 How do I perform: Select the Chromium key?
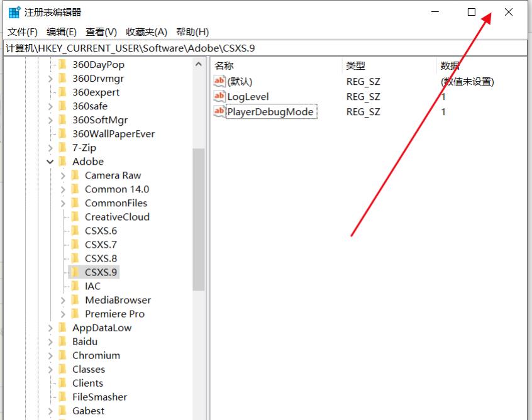point(96,355)
